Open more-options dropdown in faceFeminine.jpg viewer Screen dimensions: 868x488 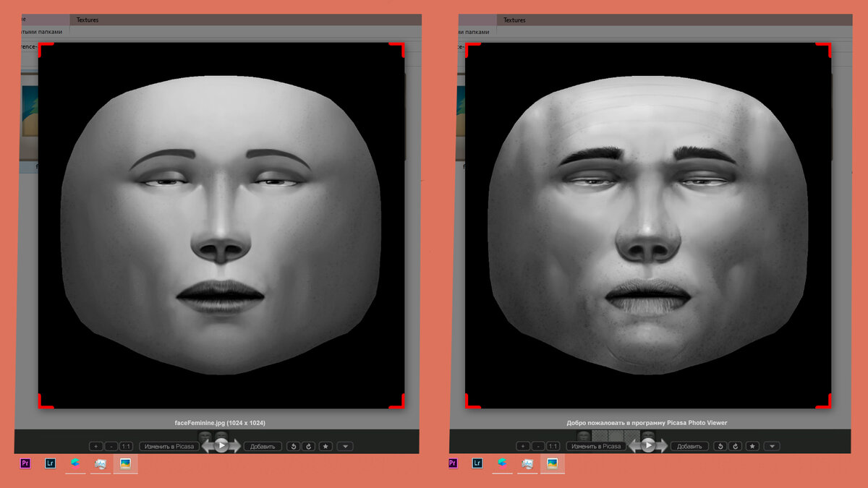click(345, 446)
